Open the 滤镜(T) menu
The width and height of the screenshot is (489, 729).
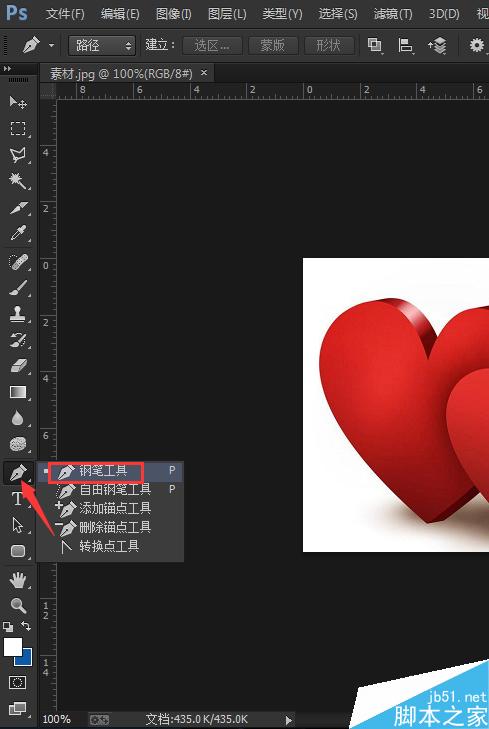tap(393, 14)
